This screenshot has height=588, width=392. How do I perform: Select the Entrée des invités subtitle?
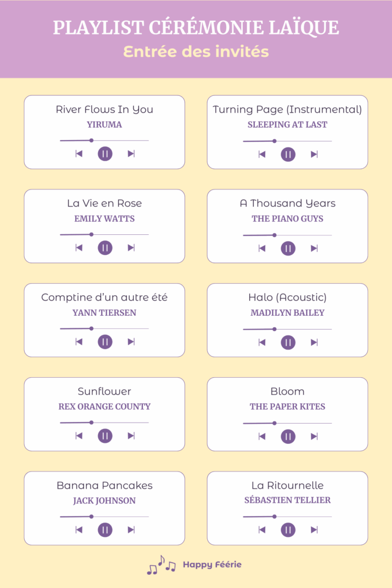(196, 52)
